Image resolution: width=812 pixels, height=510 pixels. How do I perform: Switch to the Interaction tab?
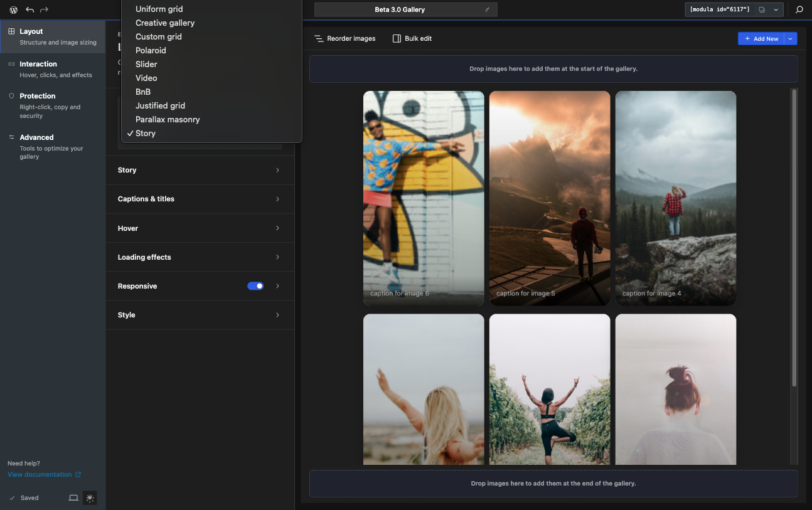pos(53,69)
